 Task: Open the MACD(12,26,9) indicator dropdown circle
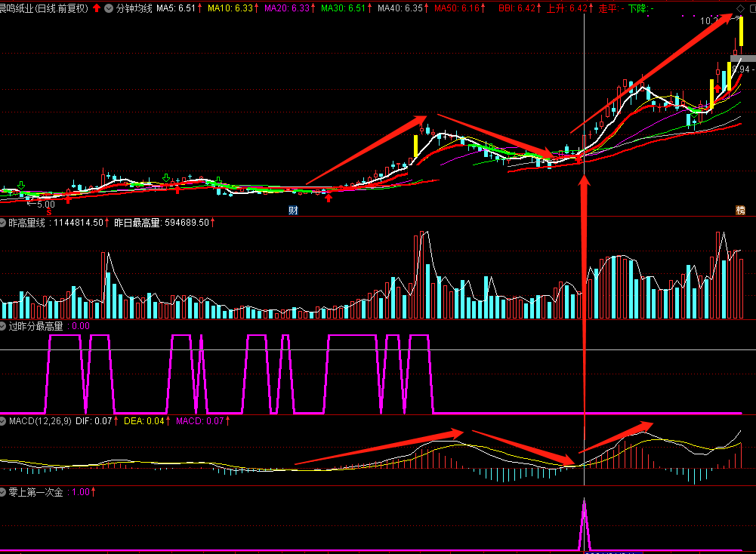[3, 421]
